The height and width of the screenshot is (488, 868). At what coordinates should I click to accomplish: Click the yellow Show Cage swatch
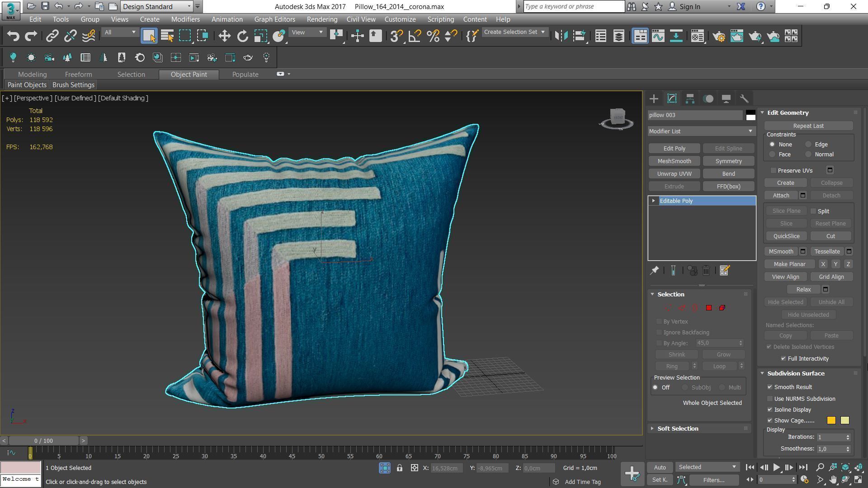pos(844,421)
